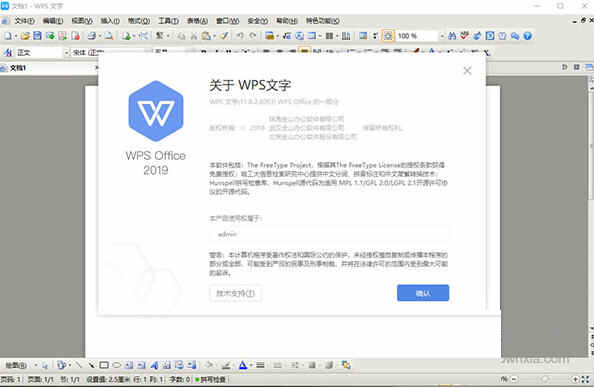
Task: Click the 字数: 0 word count
Action: tap(180, 379)
